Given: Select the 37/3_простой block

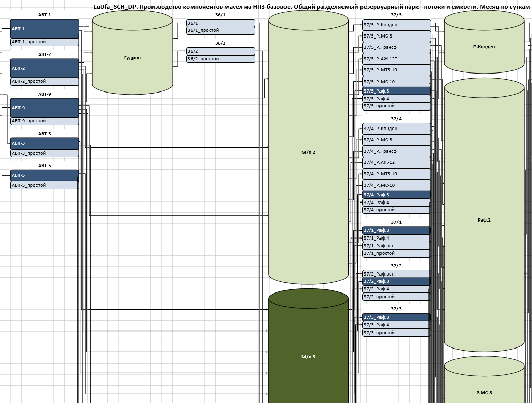Looking at the screenshot, I should (396, 333).
